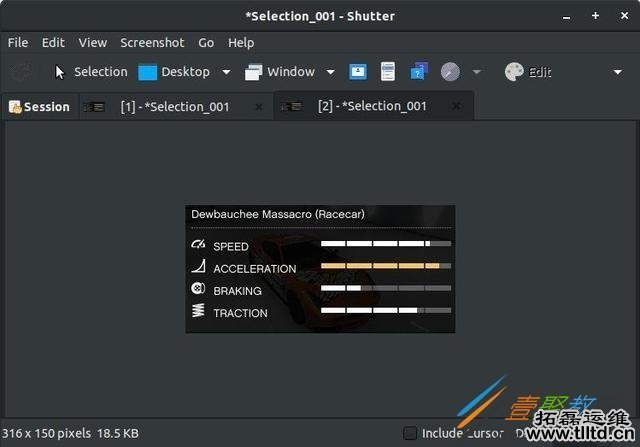Screen dimensions: 640x447
Task: Expand the Window capture dropdown arrow
Action: click(x=329, y=72)
